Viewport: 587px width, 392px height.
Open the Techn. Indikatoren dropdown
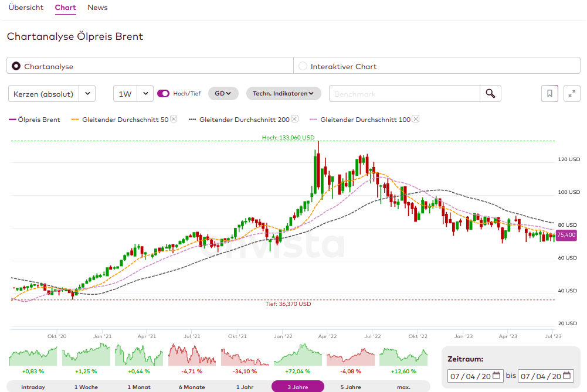[283, 94]
